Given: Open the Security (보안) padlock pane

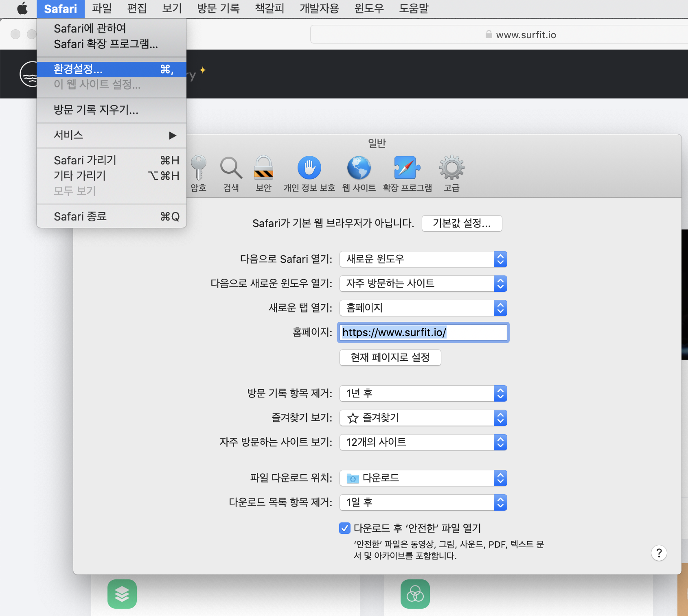Looking at the screenshot, I should [264, 173].
